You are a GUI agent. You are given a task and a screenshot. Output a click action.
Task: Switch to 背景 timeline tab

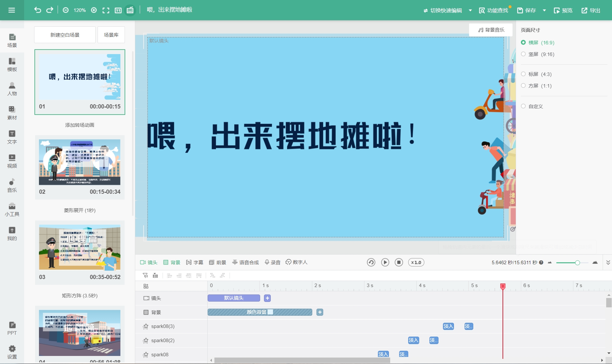(172, 262)
